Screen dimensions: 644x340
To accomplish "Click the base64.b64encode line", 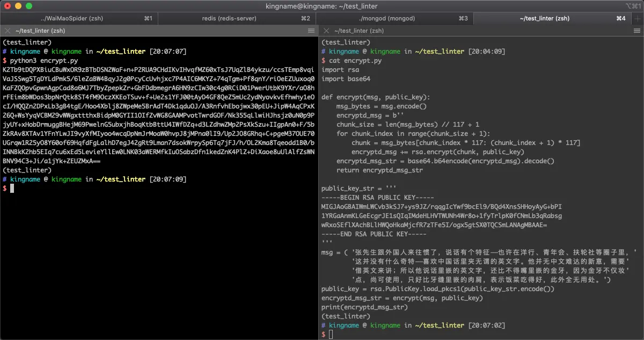I will coord(445,161).
